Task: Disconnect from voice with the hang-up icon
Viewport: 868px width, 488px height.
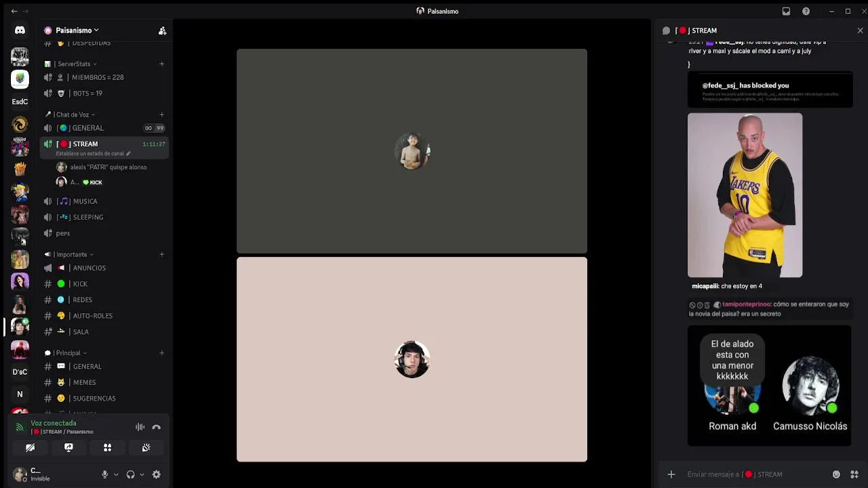Action: click(156, 427)
